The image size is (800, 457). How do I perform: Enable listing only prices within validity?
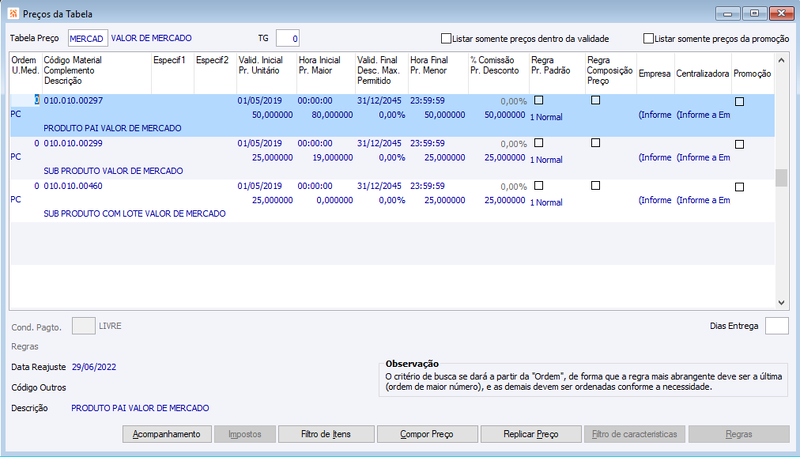446,38
